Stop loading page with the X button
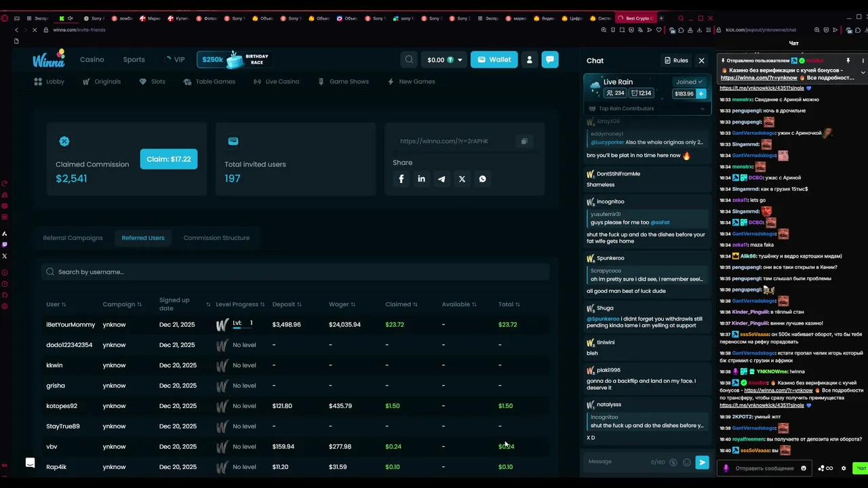 [x=34, y=30]
